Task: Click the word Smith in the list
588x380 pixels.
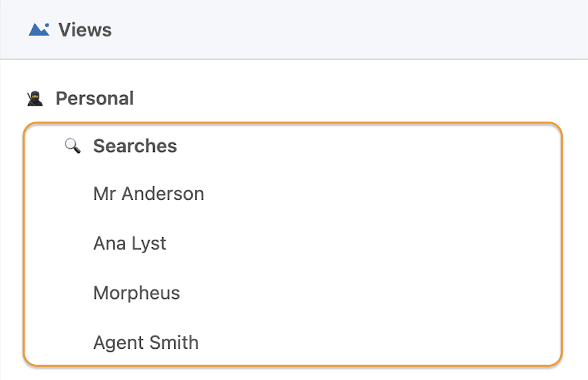Action: pyautogui.click(x=174, y=342)
